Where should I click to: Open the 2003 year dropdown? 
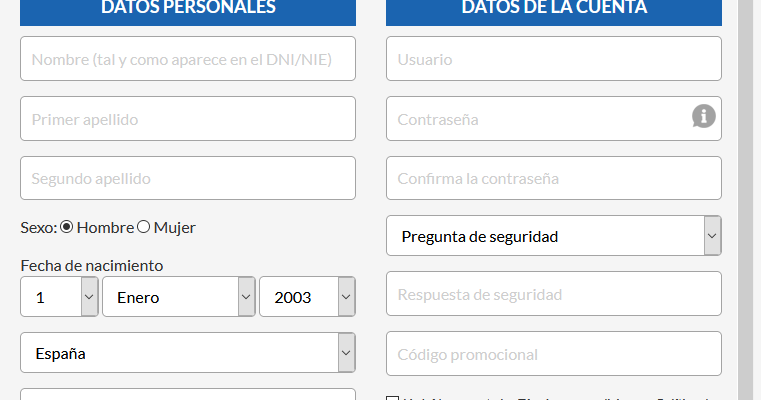coord(307,297)
